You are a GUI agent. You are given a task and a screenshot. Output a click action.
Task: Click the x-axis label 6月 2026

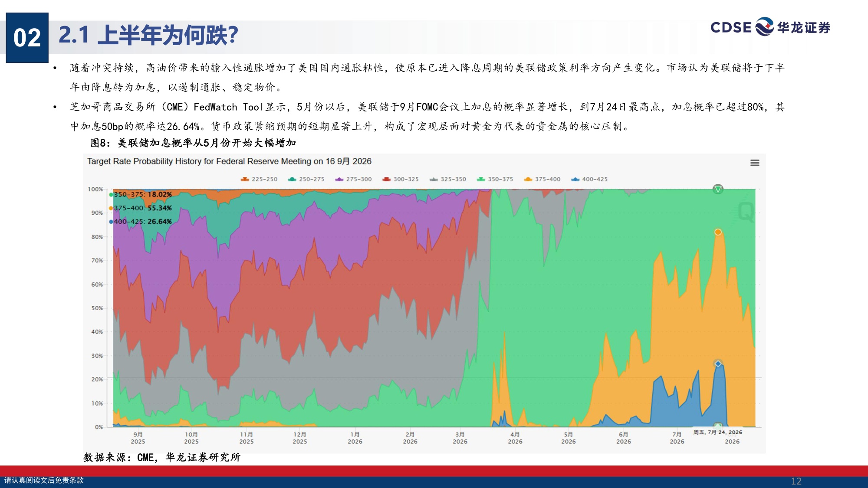[x=624, y=438]
